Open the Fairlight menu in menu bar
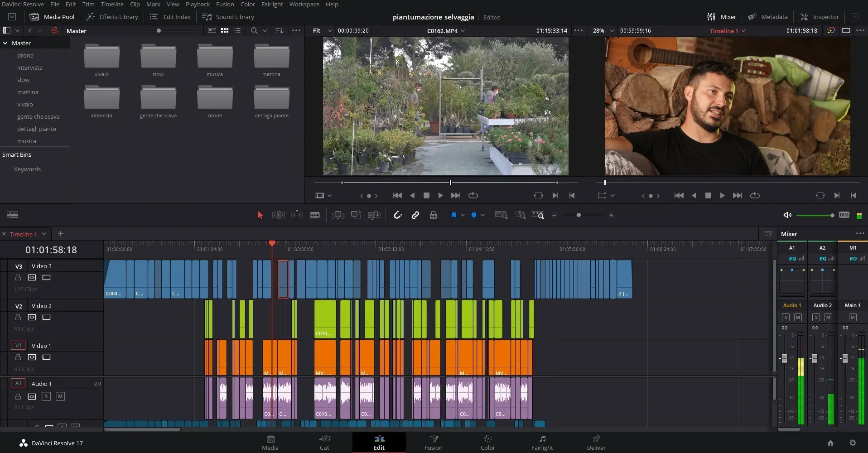This screenshot has height=453, width=868. tap(272, 4)
